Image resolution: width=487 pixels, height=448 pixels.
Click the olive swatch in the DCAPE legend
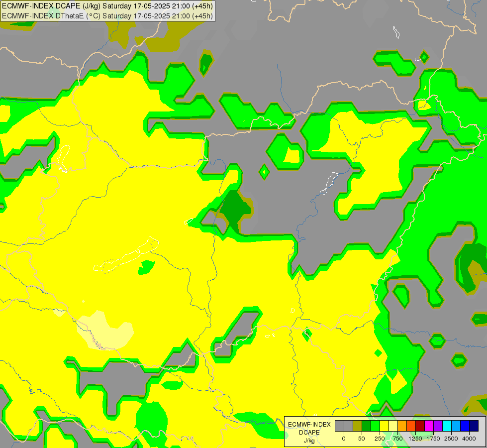pyautogui.click(x=357, y=426)
